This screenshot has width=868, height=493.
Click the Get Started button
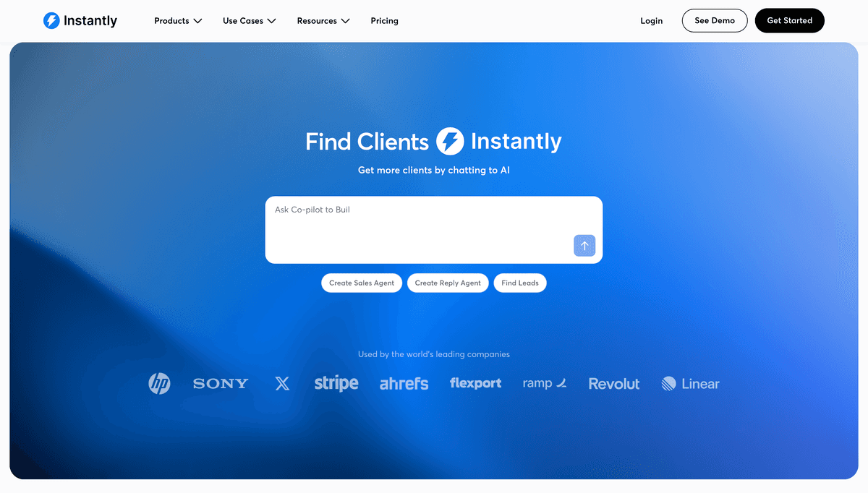(789, 20)
